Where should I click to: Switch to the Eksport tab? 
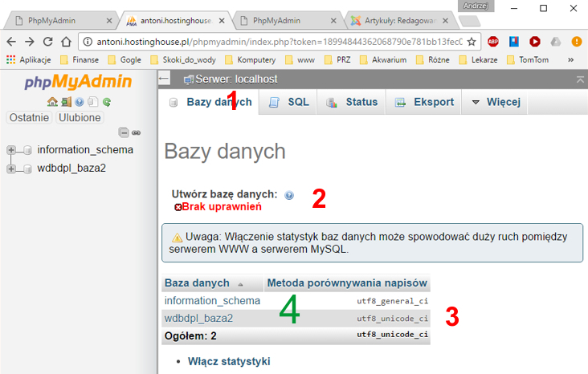[424, 102]
